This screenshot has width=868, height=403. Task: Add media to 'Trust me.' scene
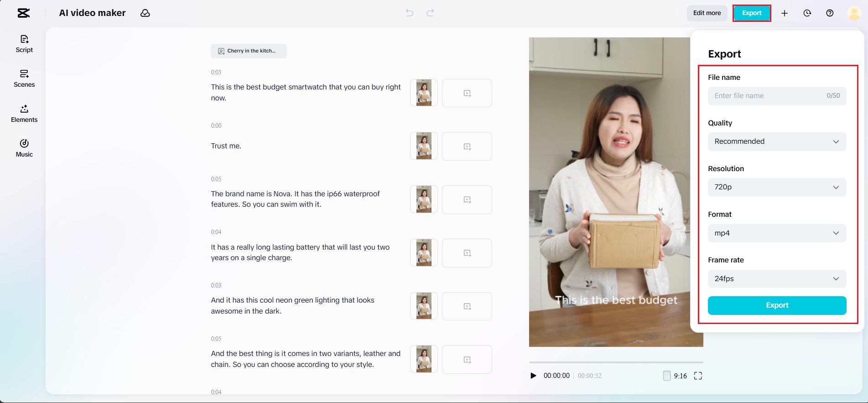pyautogui.click(x=467, y=146)
